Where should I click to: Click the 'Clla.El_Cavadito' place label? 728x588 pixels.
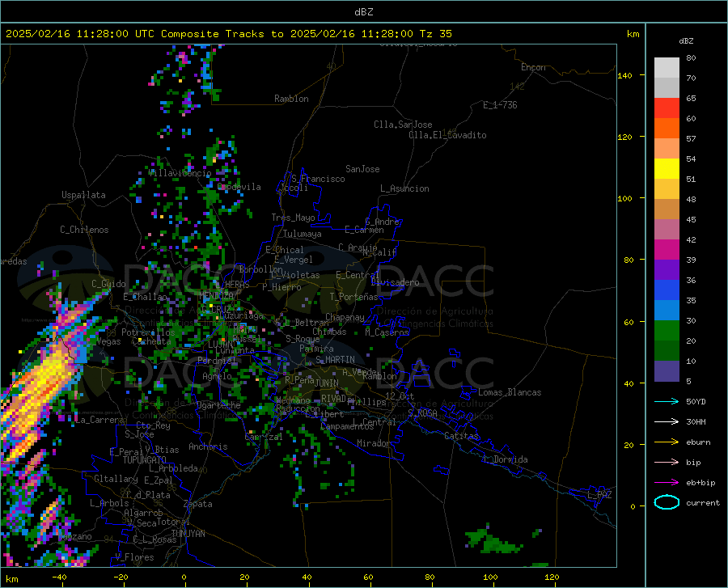point(447,135)
